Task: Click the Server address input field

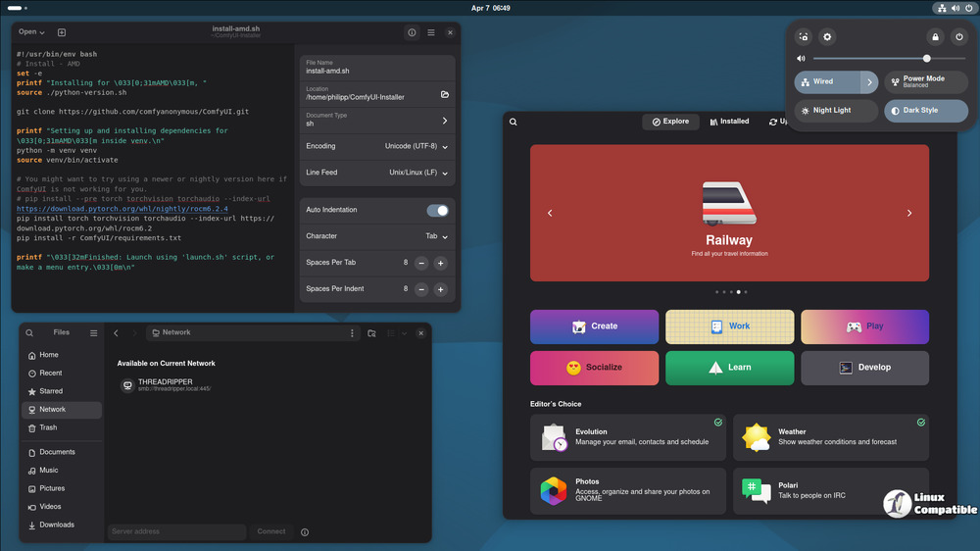Action: tap(176, 531)
